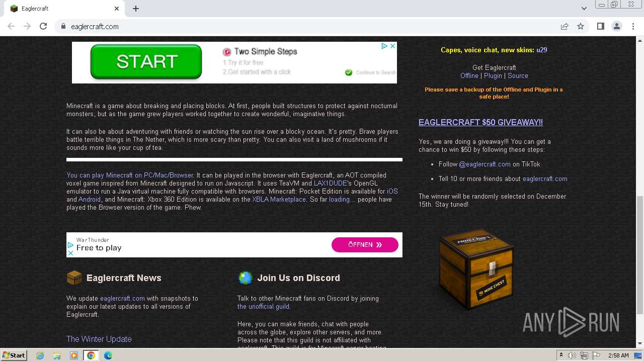Open the Plugin download link
The height and width of the screenshot is (362, 644).
[493, 75]
